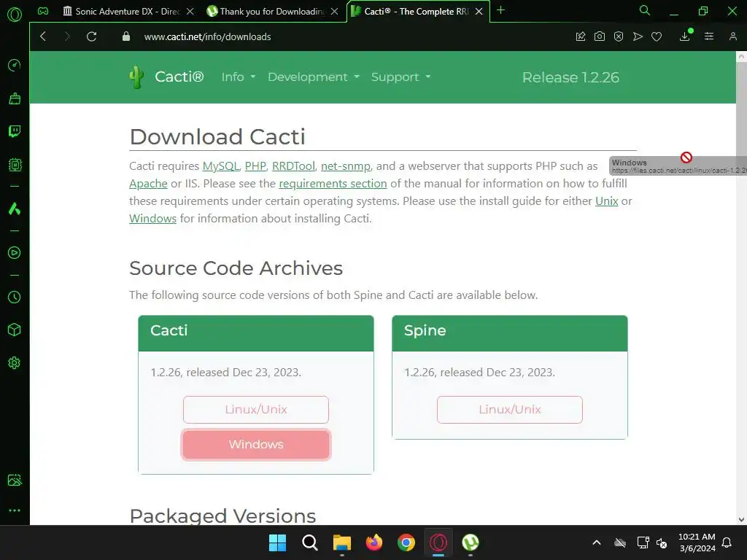Open the chip icon in sidebar
The width and height of the screenshot is (747, 560).
tap(15, 165)
